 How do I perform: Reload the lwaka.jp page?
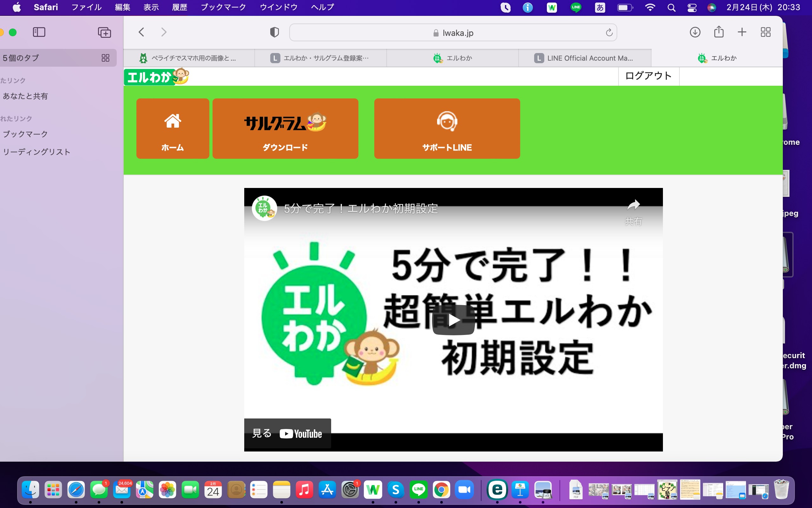pos(609,33)
